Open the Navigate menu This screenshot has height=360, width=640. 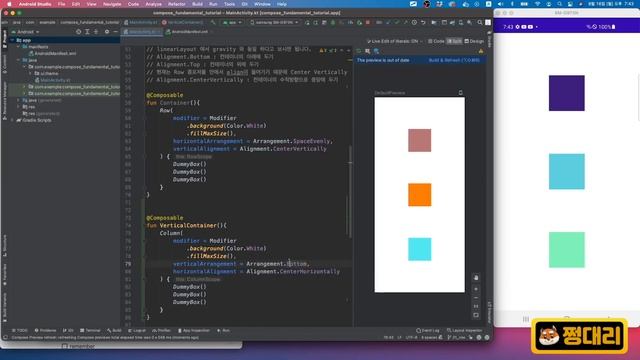point(112,4)
